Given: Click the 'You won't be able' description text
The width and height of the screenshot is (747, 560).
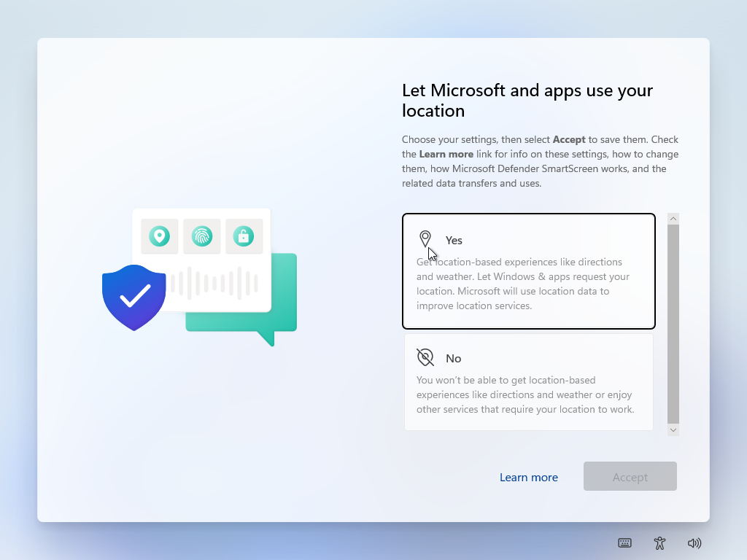Looking at the screenshot, I should 525,394.
